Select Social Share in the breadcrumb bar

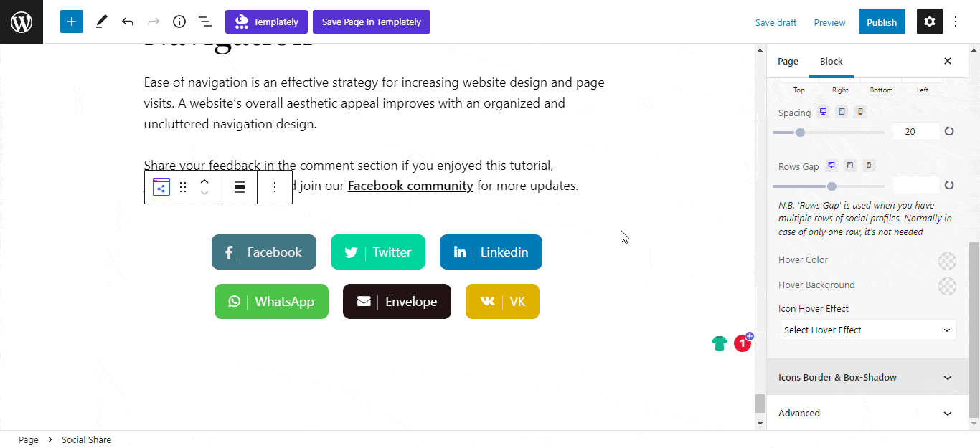click(86, 439)
